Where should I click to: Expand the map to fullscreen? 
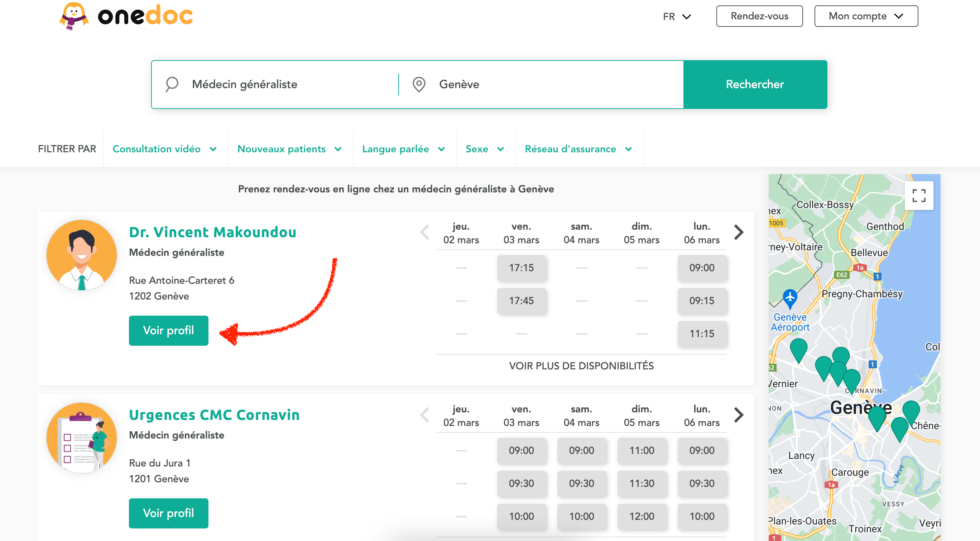click(x=918, y=196)
